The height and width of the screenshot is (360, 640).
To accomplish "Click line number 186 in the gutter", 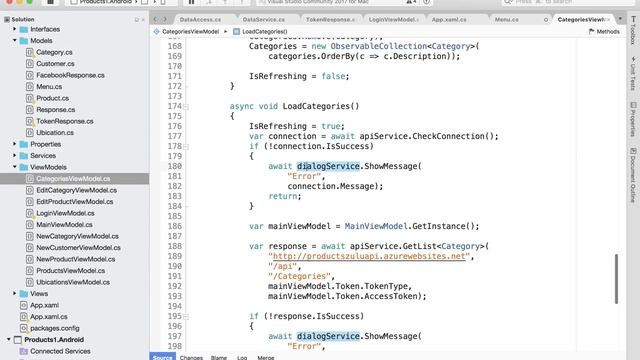I will [174, 226].
